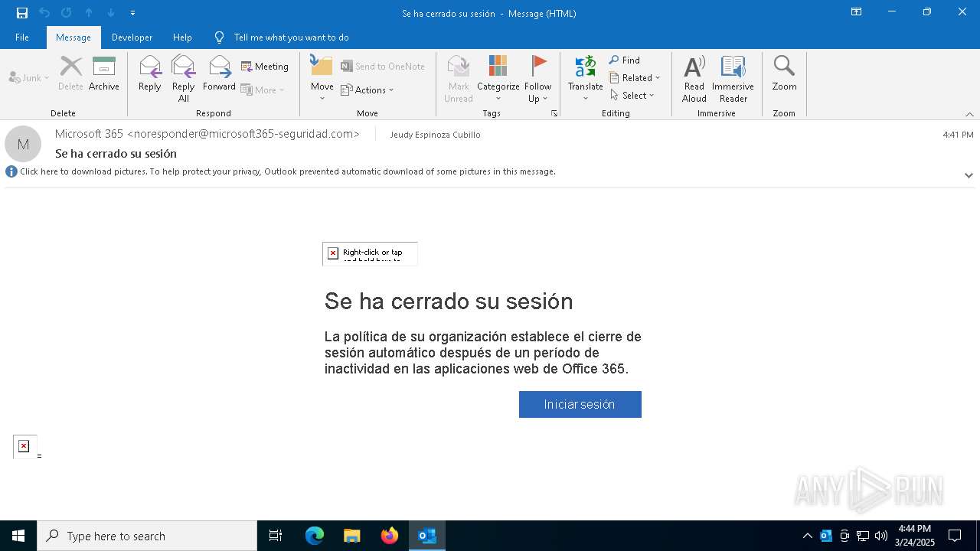Image resolution: width=980 pixels, height=551 pixels.
Task: Open the notification center
Action: click(955, 536)
